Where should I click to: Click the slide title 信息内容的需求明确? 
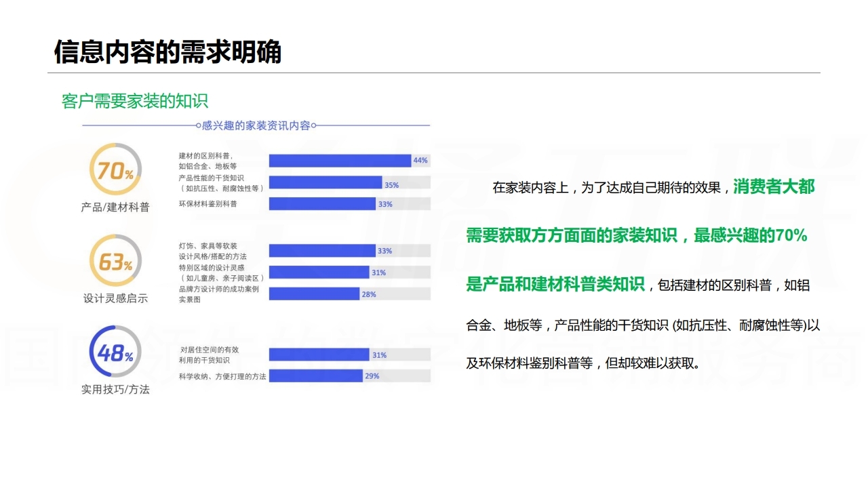click(x=167, y=52)
